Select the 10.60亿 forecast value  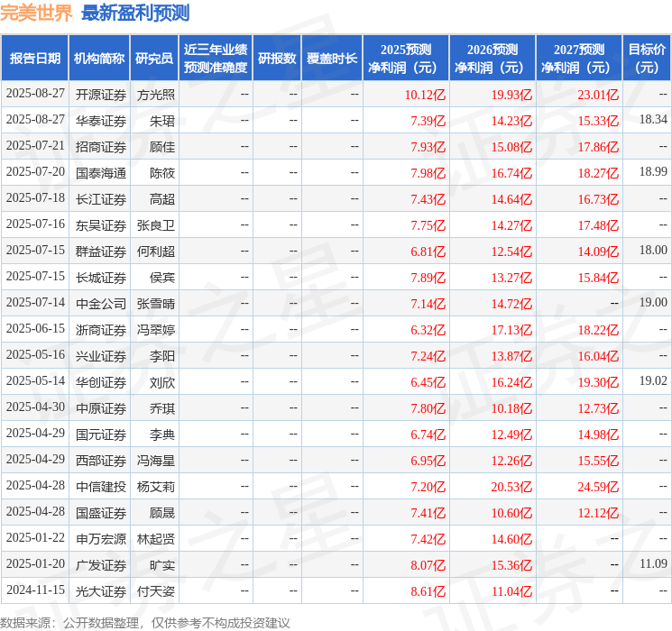[511, 513]
